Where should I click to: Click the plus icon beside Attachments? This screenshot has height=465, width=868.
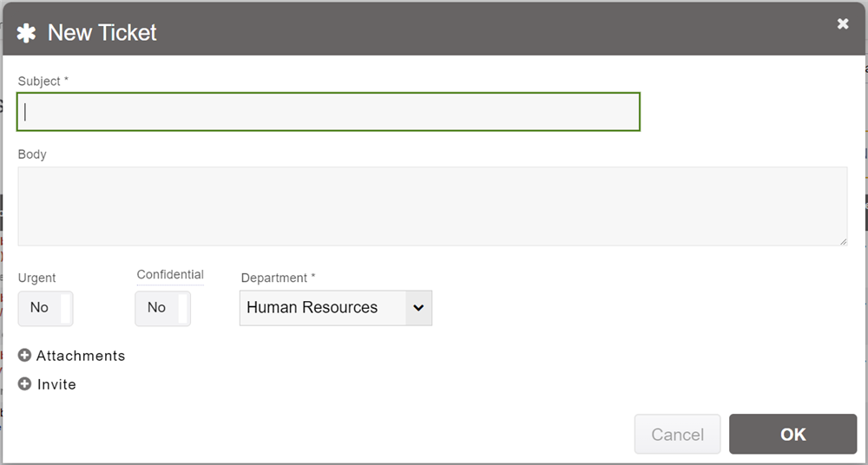25,356
